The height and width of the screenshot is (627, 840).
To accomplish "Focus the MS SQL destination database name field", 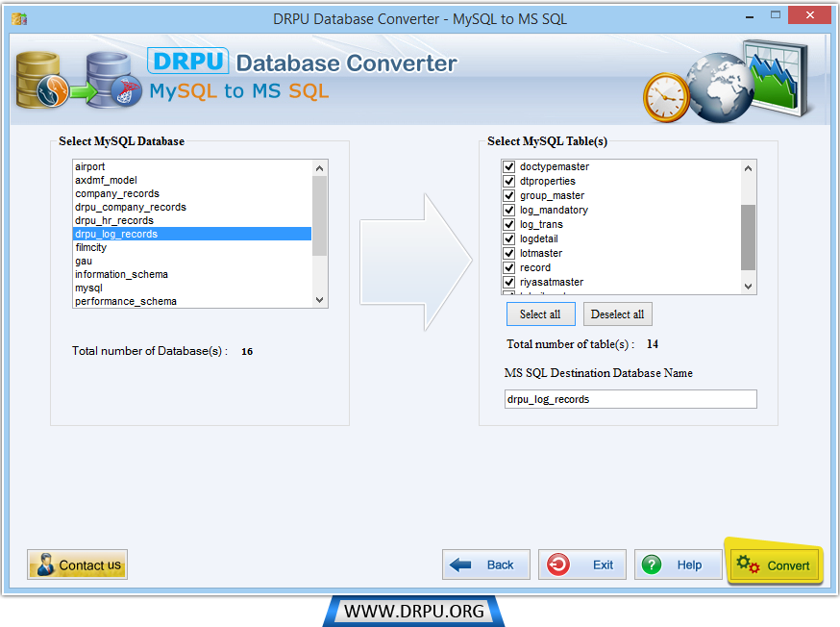I will [x=630, y=399].
